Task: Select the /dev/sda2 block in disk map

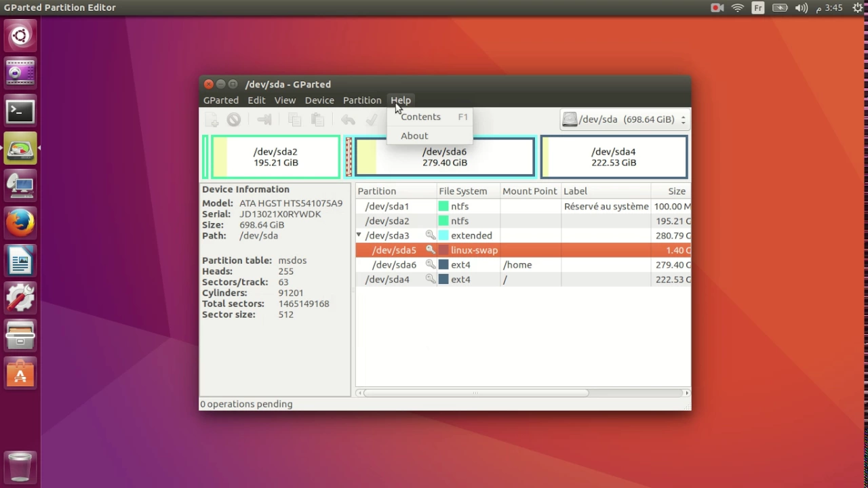Action: click(275, 157)
